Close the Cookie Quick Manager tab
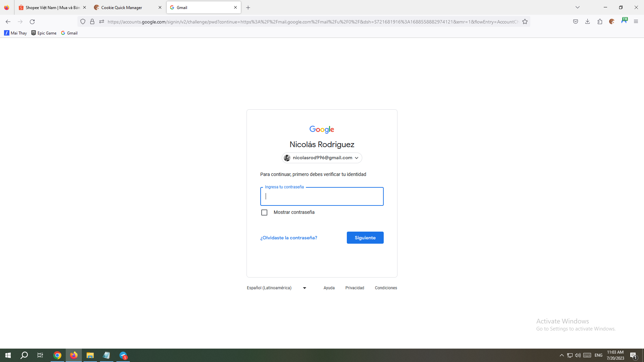This screenshot has width=644, height=362. click(x=160, y=7)
